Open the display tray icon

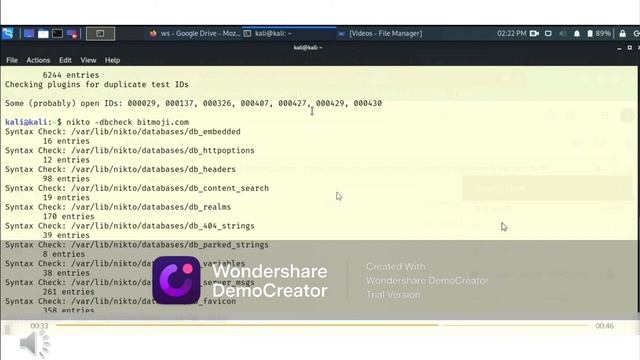[x=548, y=33]
